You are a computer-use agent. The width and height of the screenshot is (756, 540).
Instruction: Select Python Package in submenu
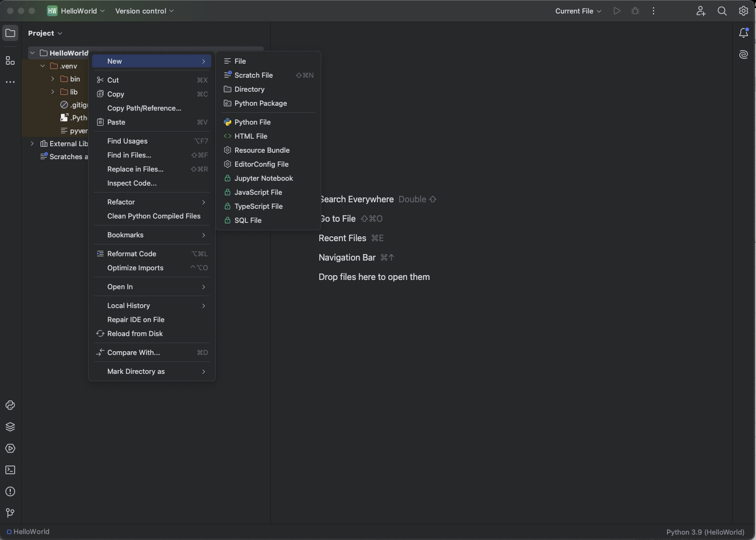[x=268, y=103]
